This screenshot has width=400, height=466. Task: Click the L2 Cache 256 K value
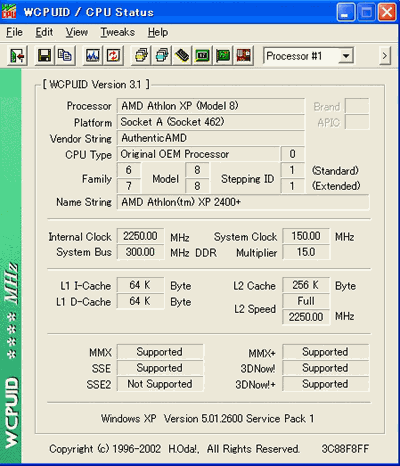click(306, 285)
